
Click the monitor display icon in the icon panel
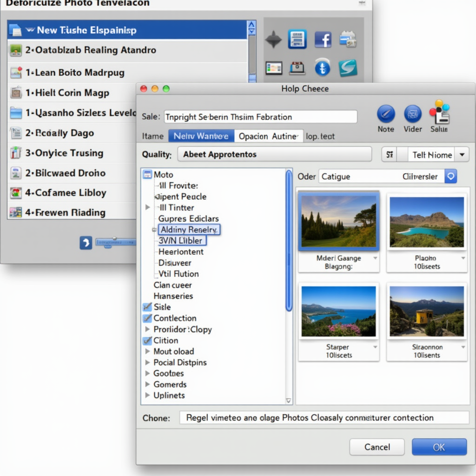[x=273, y=68]
